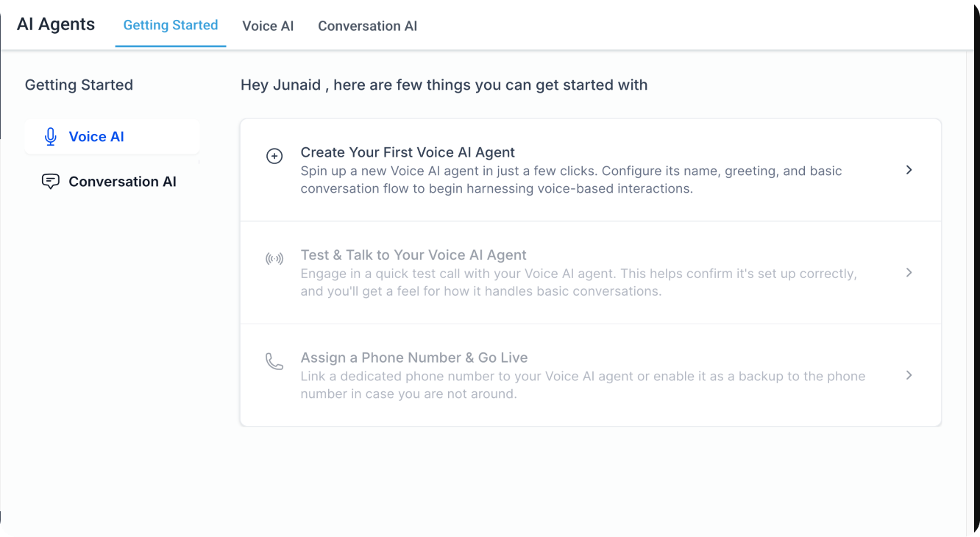
Task: Select Voice AI in the left sidebar
Action: 112,137
